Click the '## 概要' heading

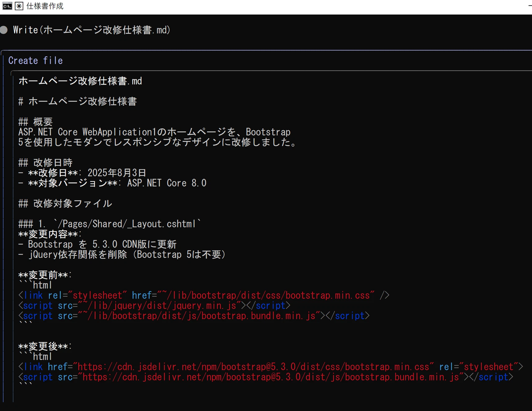click(x=35, y=122)
